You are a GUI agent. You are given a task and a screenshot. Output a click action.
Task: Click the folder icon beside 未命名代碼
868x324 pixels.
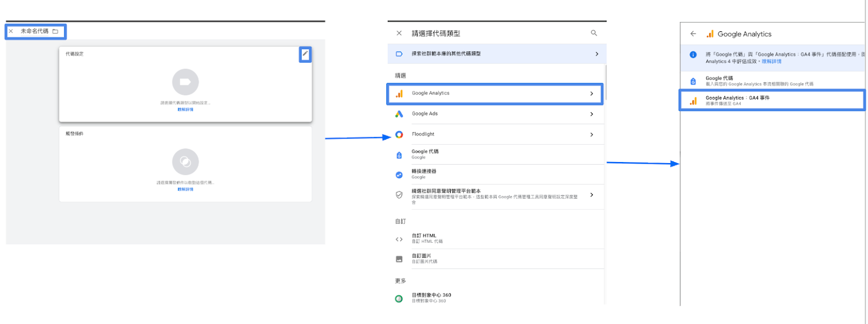coord(55,31)
